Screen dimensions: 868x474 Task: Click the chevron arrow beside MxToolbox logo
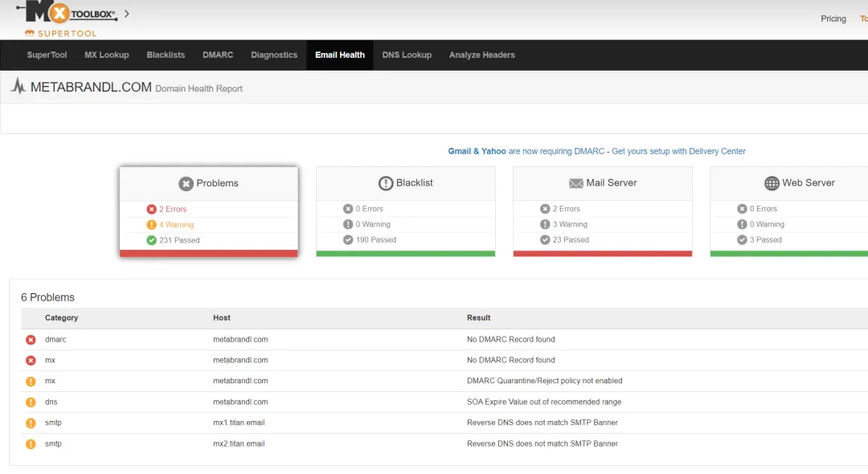(x=126, y=14)
